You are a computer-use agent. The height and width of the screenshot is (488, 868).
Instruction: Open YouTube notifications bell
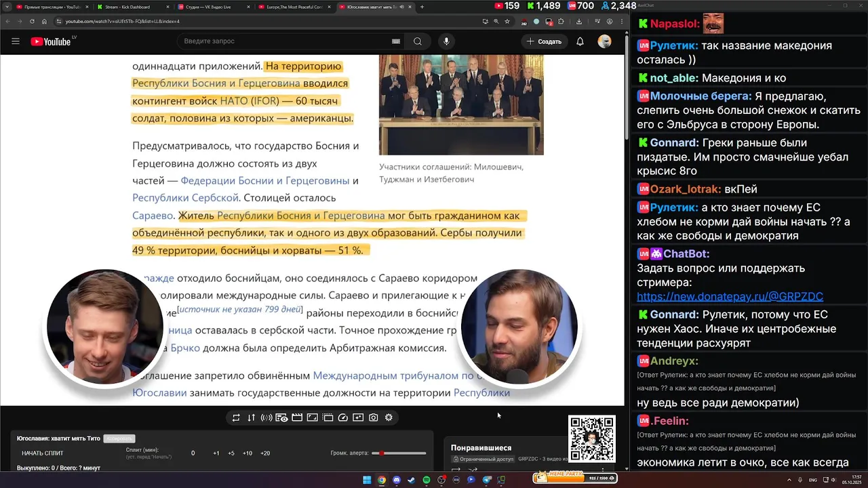point(580,41)
